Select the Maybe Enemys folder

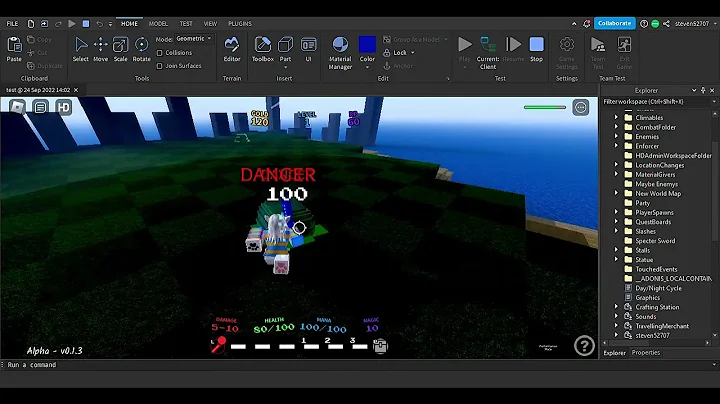click(x=657, y=184)
